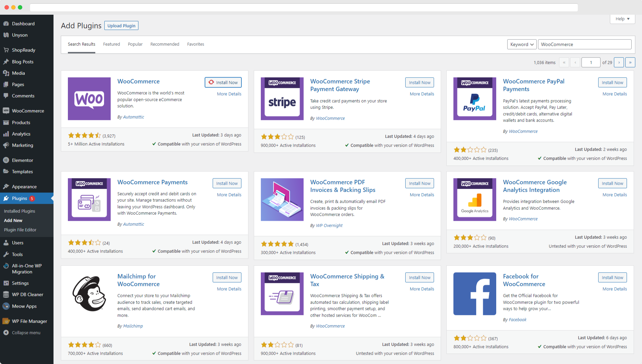The image size is (642, 364).
Task: Click Users icon in sidebar
Action: [x=6, y=243]
